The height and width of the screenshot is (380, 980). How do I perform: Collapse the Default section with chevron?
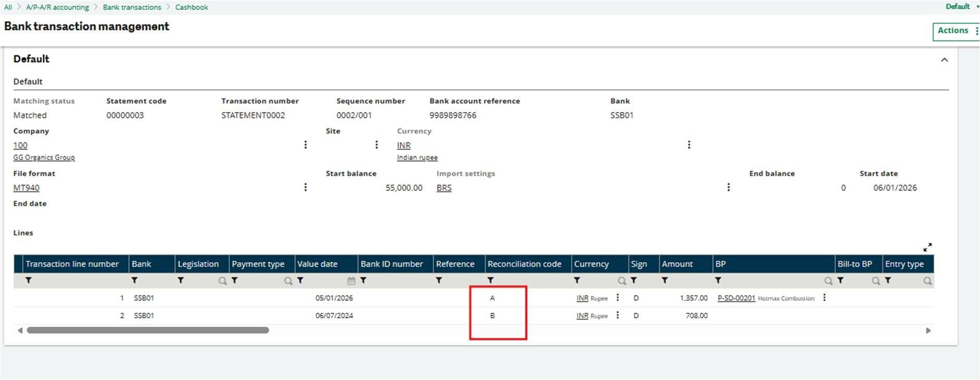pyautogui.click(x=945, y=60)
